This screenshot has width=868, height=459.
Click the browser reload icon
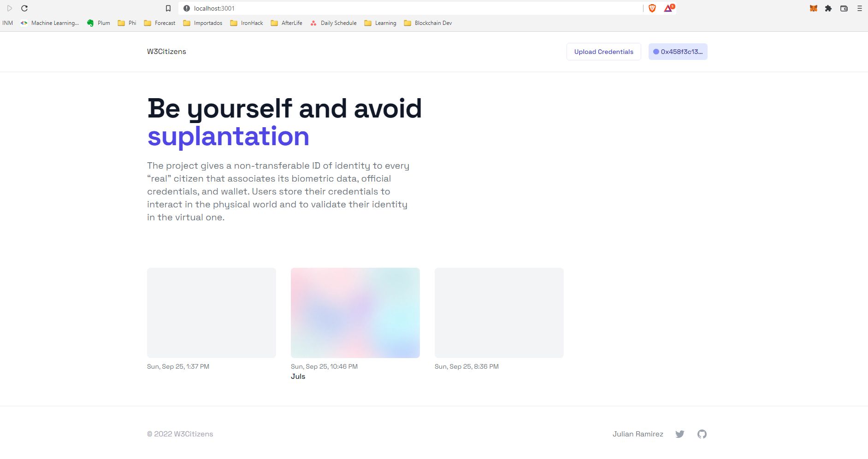pyautogui.click(x=24, y=8)
